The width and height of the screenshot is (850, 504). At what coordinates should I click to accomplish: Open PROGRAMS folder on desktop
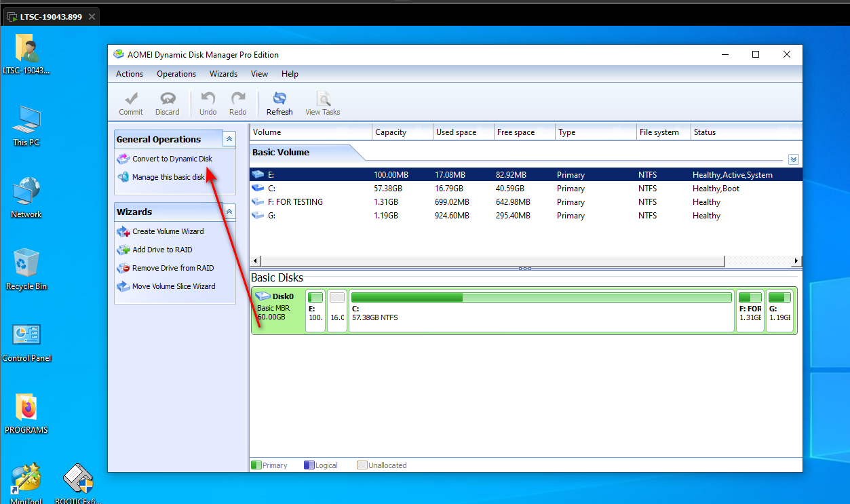[26, 414]
